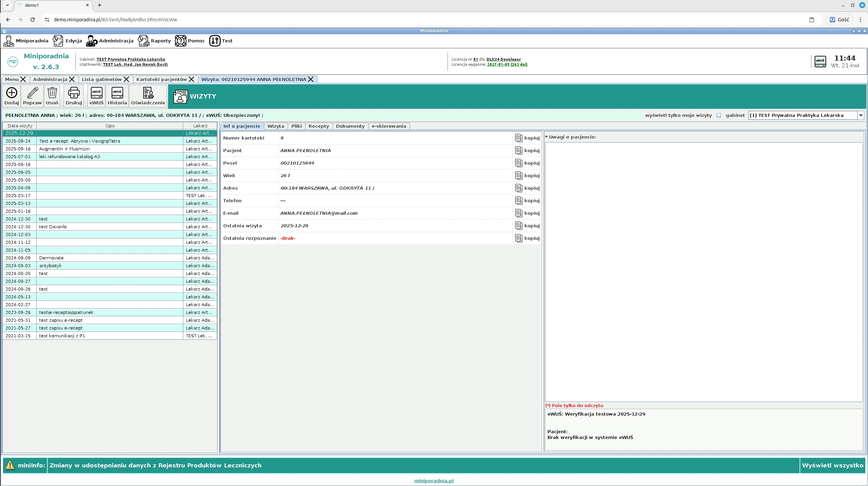Screen dimensions: 868x486
Task: Expand the gabinet dropdown arrow
Action: coord(861,115)
